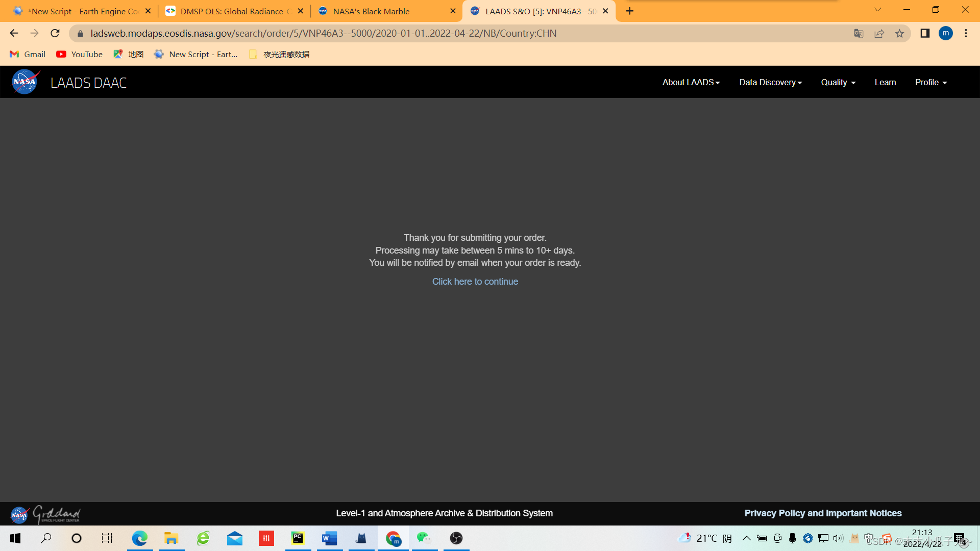Image resolution: width=980 pixels, height=551 pixels.
Task: Reload the page
Action: coord(55,34)
